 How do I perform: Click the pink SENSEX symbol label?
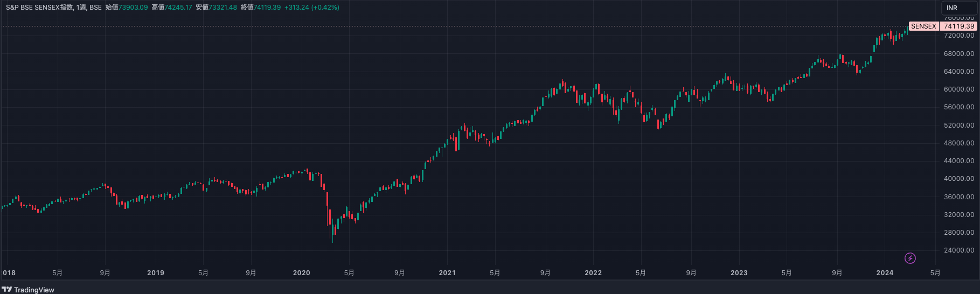click(923, 26)
